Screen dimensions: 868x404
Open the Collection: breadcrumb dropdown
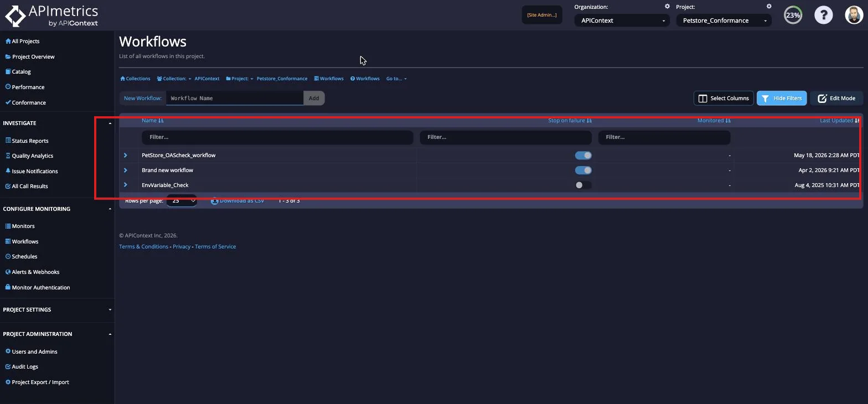coord(174,79)
